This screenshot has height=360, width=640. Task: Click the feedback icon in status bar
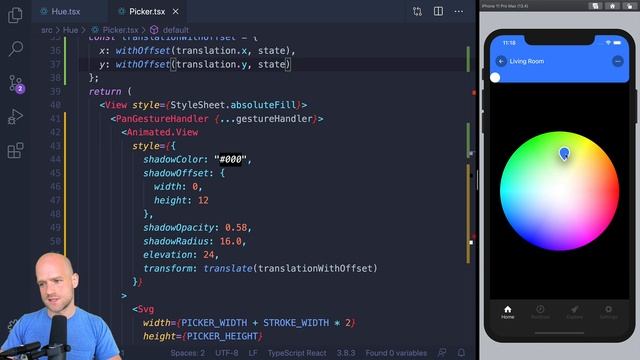(442, 353)
